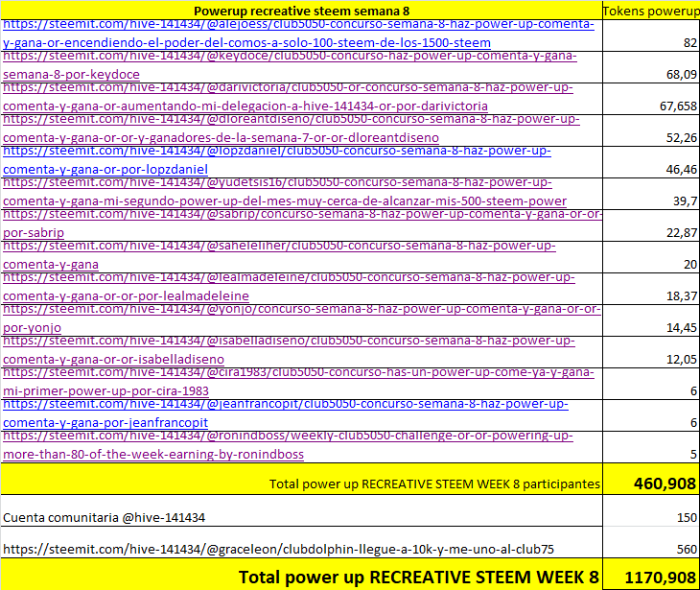700x590 pixels.
Task: Open the @isabelladiseno contest post link
Action: coord(289,350)
